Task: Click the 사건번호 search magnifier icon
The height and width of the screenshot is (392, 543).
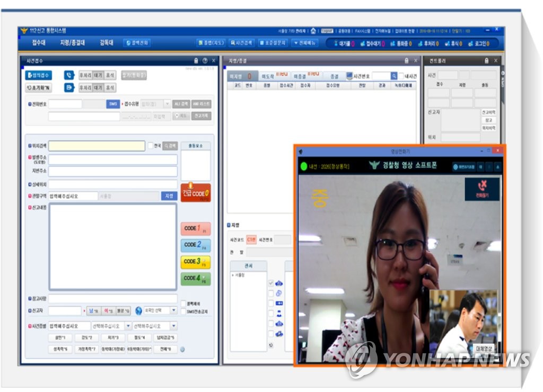Action: (x=394, y=76)
